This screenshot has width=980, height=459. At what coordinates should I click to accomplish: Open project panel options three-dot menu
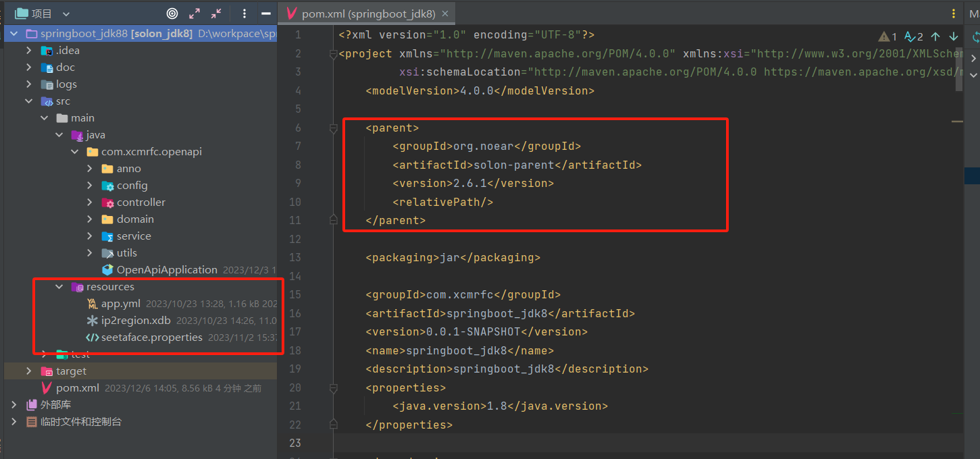coord(244,13)
